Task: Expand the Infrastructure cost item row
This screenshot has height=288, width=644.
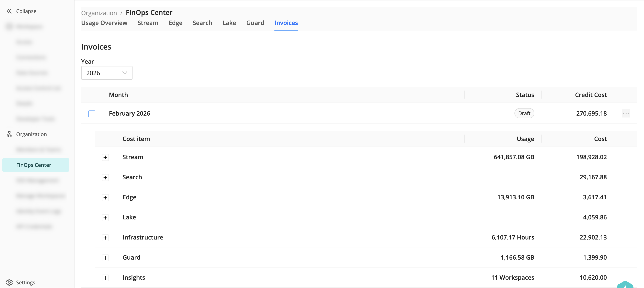Action: click(x=105, y=238)
